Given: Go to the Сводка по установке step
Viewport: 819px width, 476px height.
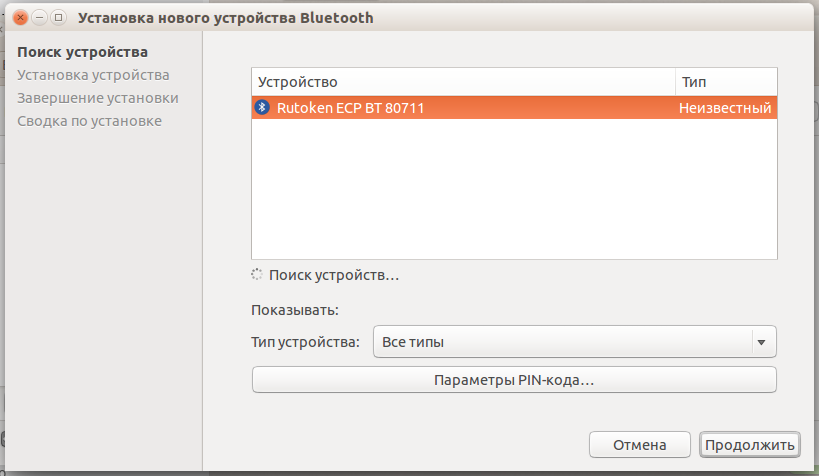Looking at the screenshot, I should coord(90,121).
